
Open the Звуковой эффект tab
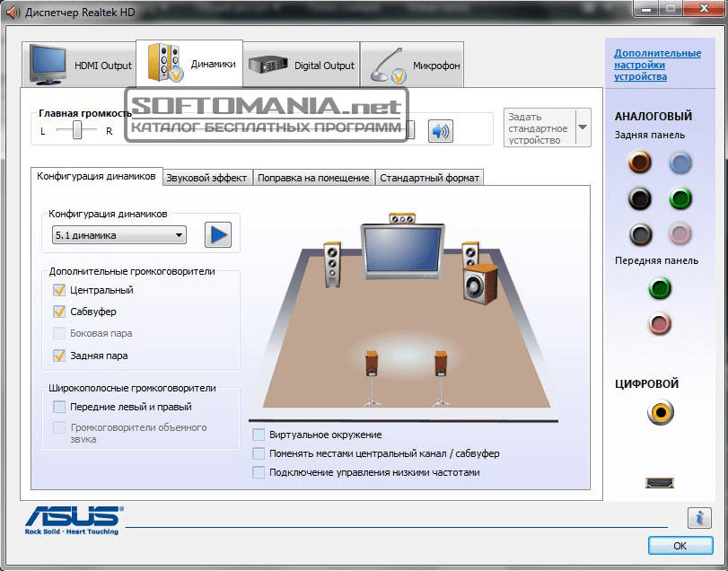point(206,178)
